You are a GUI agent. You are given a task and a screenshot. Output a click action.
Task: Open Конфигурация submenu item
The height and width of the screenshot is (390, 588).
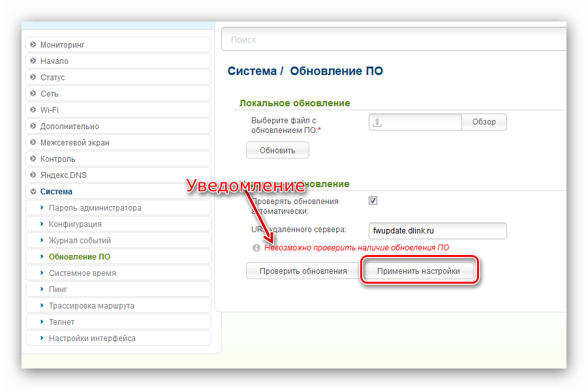click(118, 224)
